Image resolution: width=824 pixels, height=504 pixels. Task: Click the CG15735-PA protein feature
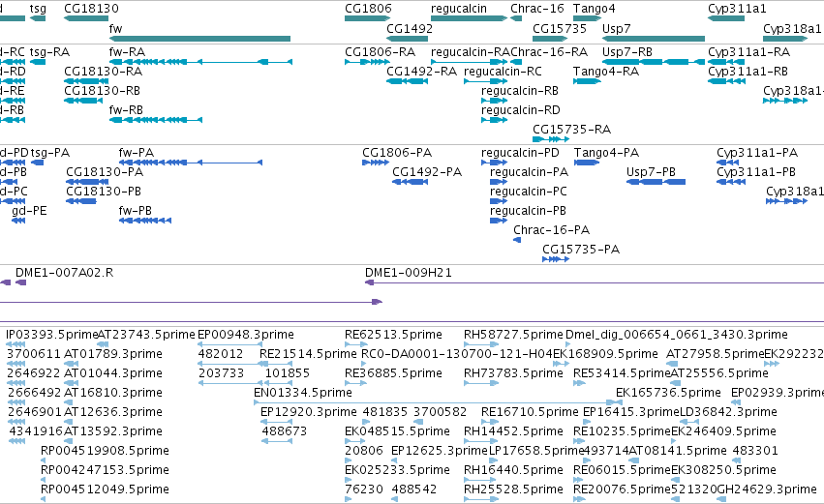click(x=556, y=259)
